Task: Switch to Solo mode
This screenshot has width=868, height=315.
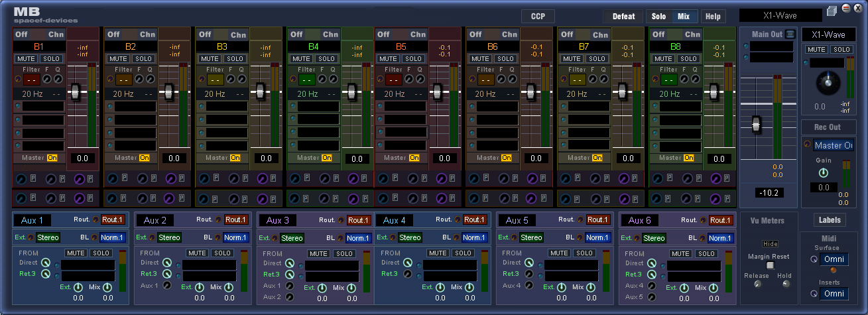Action: pyautogui.click(x=658, y=17)
